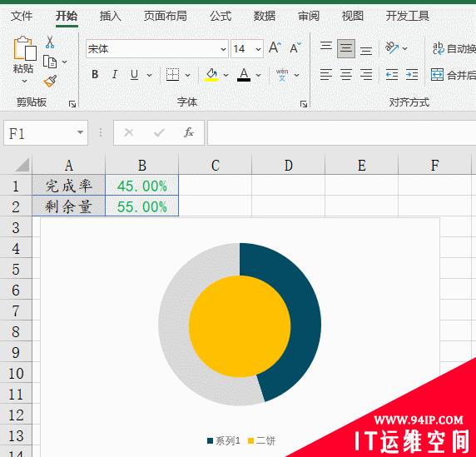Click the Format Painter brush icon
The width and height of the screenshot is (476, 457).
50,81
